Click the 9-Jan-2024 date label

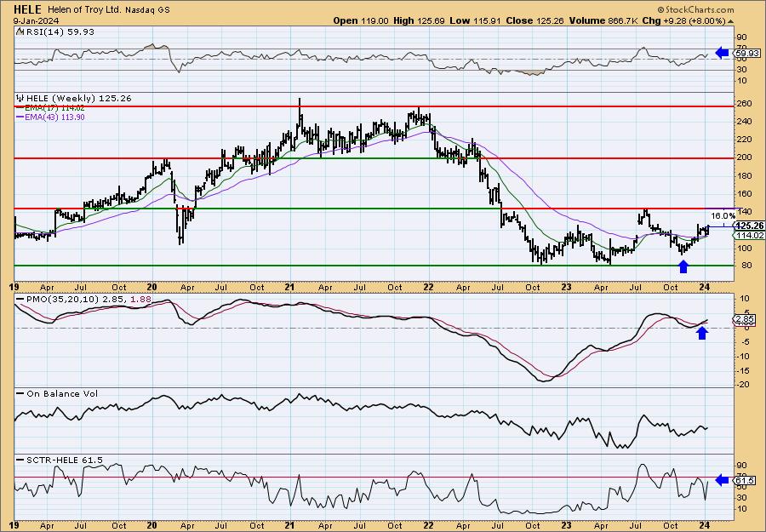[36, 20]
